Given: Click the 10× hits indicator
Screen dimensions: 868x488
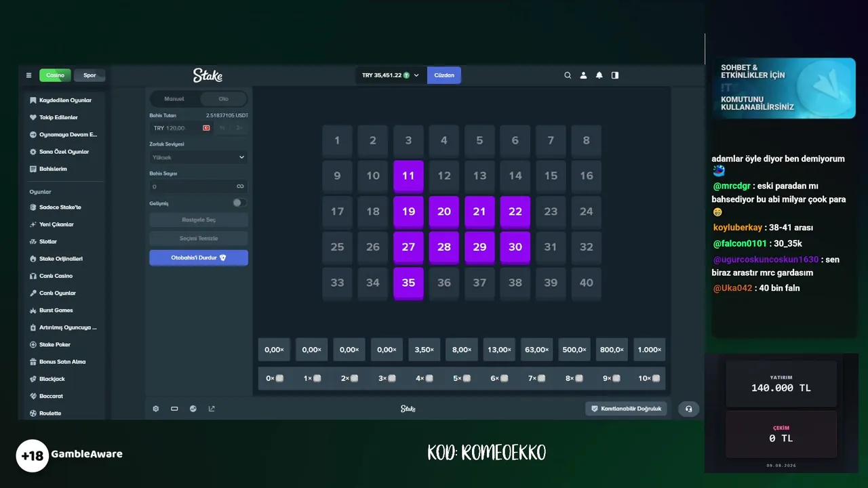Looking at the screenshot, I should pos(650,378).
